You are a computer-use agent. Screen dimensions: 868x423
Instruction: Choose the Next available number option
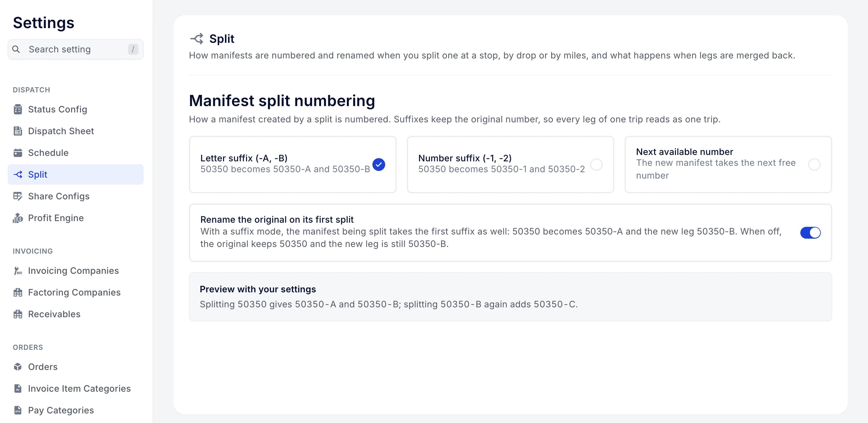click(728, 165)
